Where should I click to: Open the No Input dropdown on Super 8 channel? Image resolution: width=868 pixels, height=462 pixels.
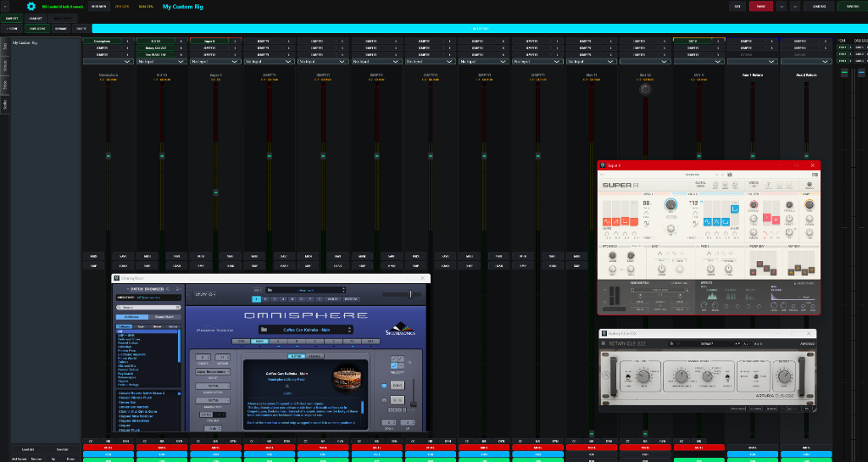215,61
